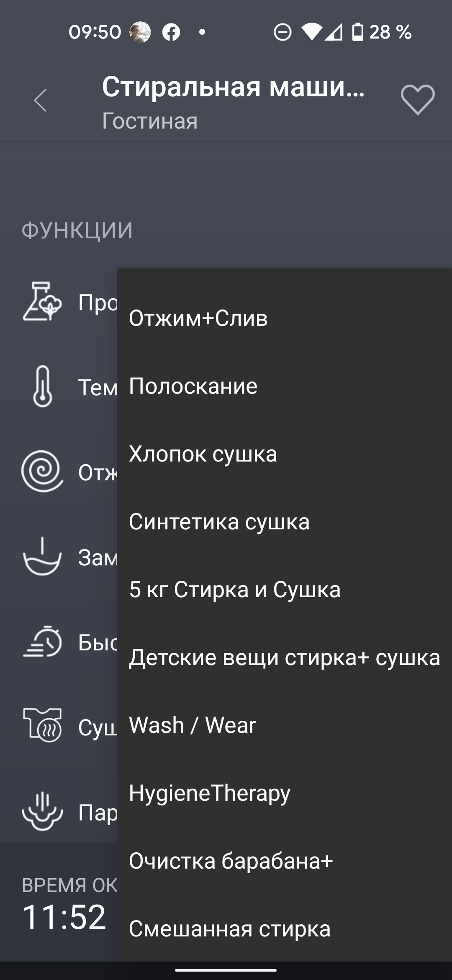Select Отжим+Слив program
Viewport: 452px width, 980px height.
click(x=198, y=318)
